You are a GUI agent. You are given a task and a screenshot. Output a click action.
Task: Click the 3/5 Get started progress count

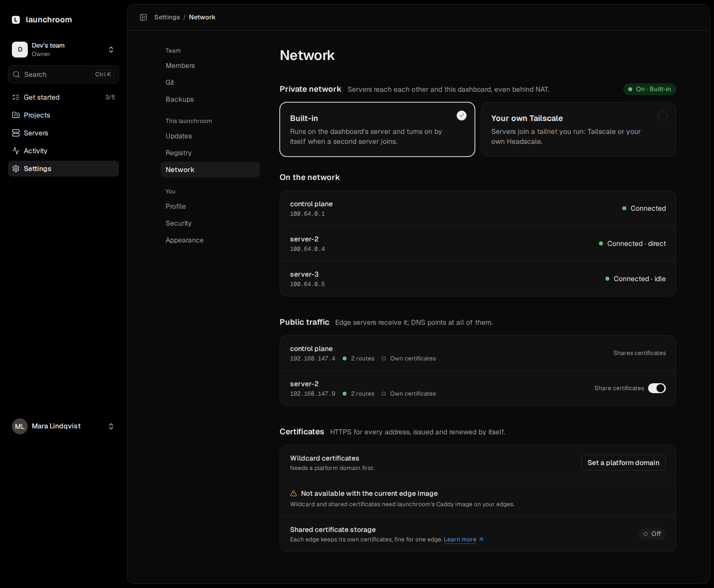[110, 97]
